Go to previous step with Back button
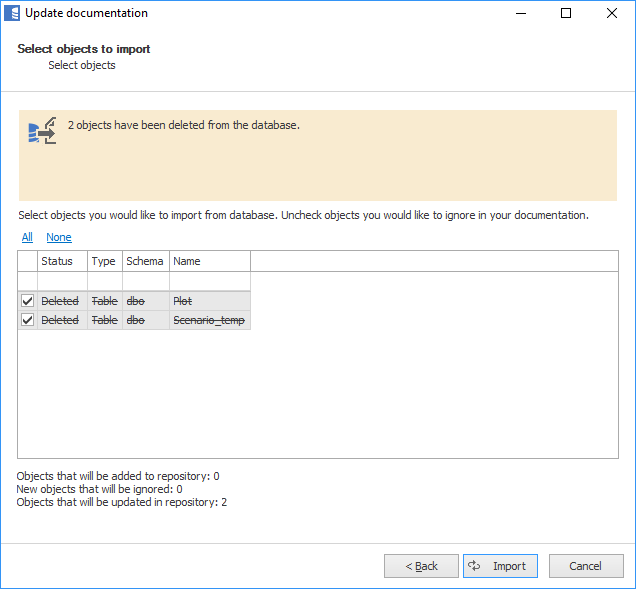 point(421,566)
